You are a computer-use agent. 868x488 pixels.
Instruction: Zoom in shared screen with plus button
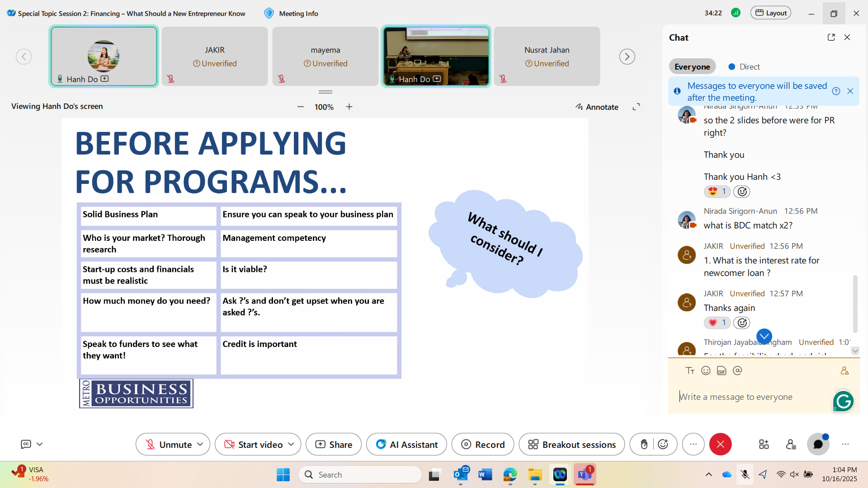[x=349, y=107]
